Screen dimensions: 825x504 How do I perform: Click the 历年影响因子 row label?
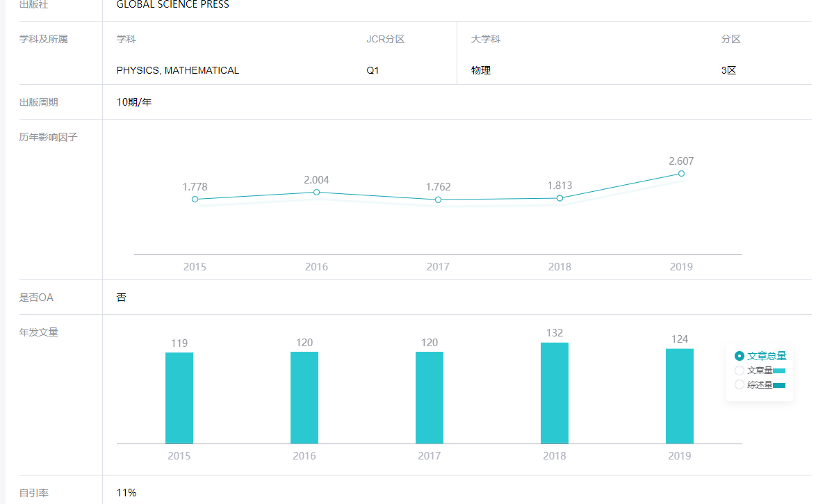point(49,138)
